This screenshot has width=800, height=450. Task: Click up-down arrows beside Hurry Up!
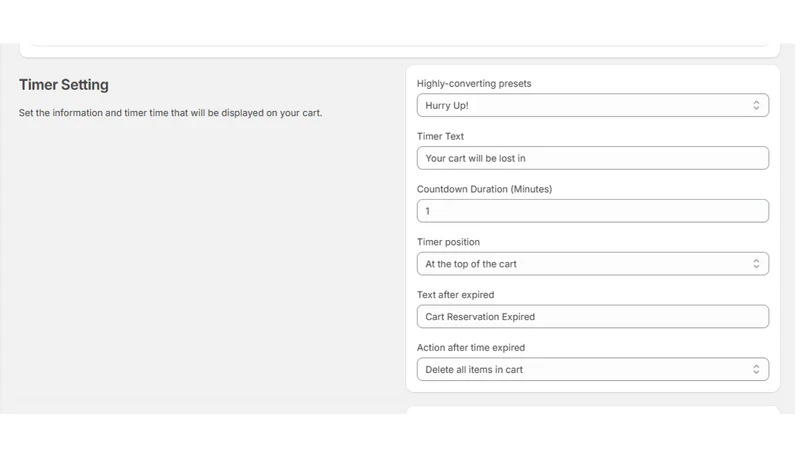(756, 105)
